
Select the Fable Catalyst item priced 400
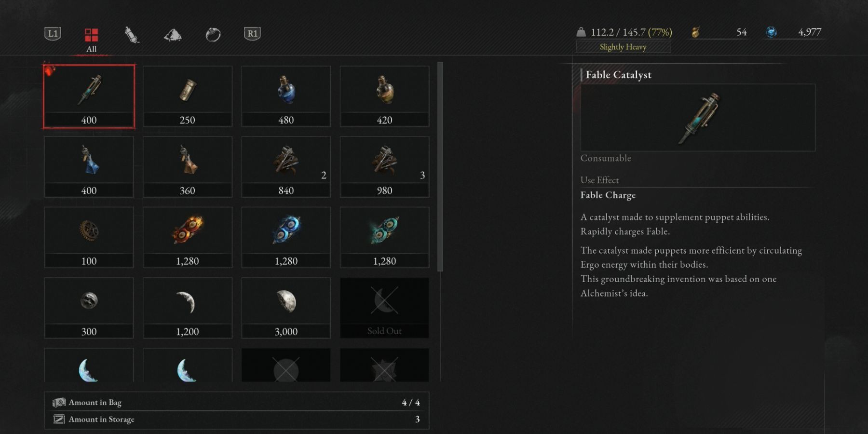[x=89, y=96]
